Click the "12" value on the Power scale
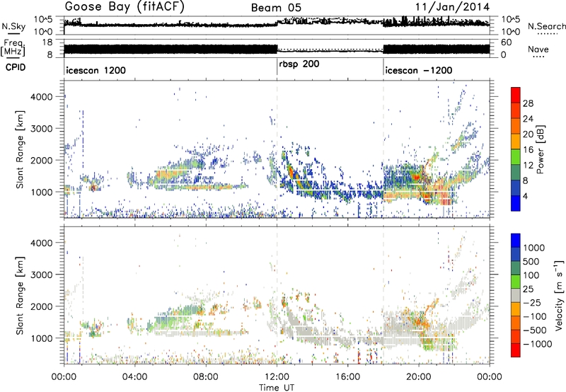 pyautogui.click(x=528, y=166)
